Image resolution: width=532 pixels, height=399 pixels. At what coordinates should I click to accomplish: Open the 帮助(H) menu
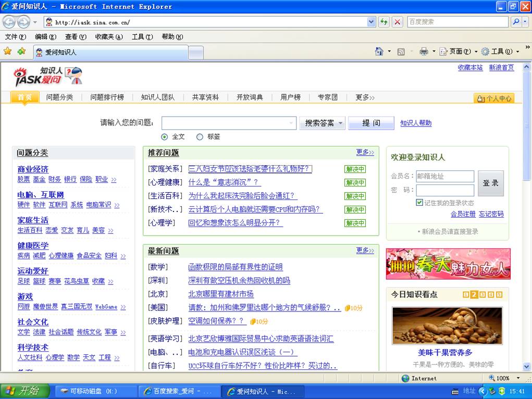pyautogui.click(x=172, y=36)
